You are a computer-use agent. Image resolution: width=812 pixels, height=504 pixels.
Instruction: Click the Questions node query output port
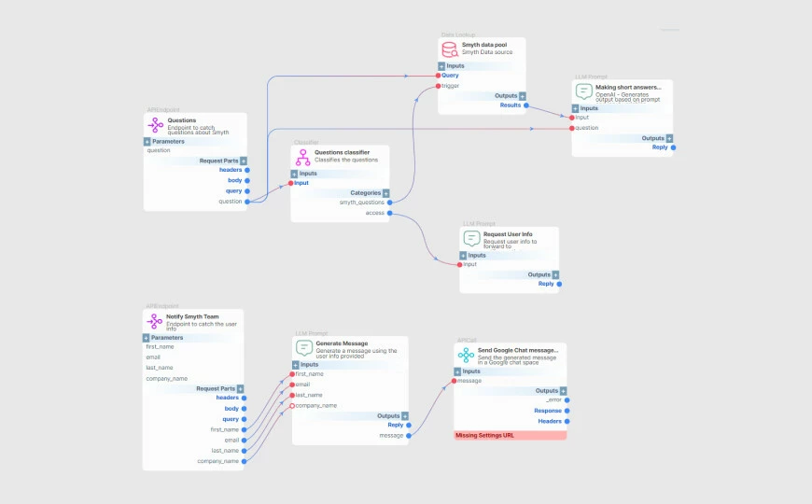pyautogui.click(x=247, y=191)
